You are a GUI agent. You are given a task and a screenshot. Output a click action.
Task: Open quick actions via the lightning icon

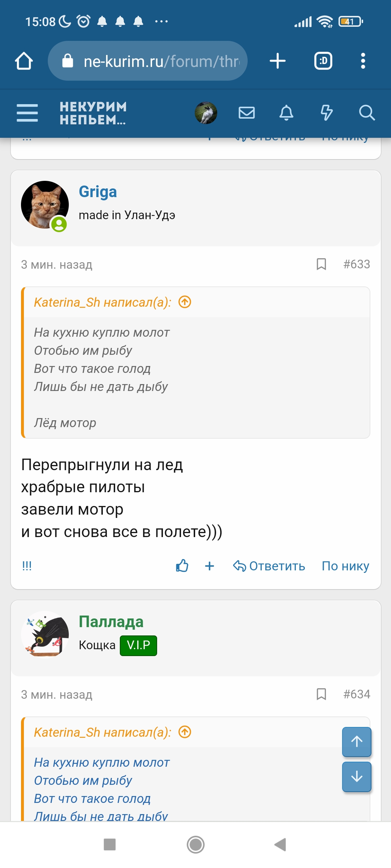click(x=327, y=113)
